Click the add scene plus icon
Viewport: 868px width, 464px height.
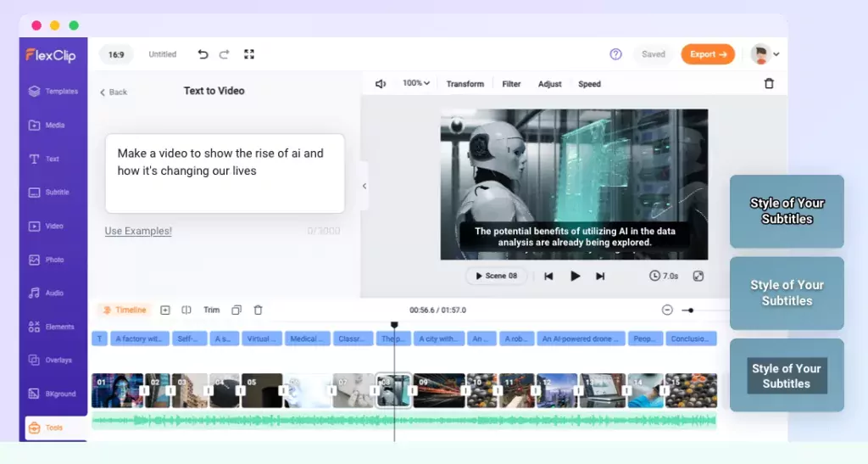165,310
